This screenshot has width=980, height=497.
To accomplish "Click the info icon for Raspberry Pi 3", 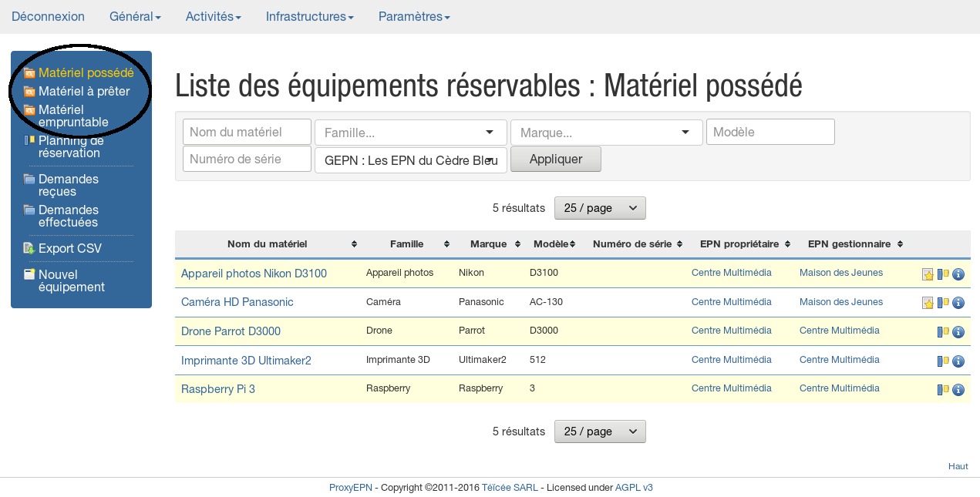I will pyautogui.click(x=958, y=390).
